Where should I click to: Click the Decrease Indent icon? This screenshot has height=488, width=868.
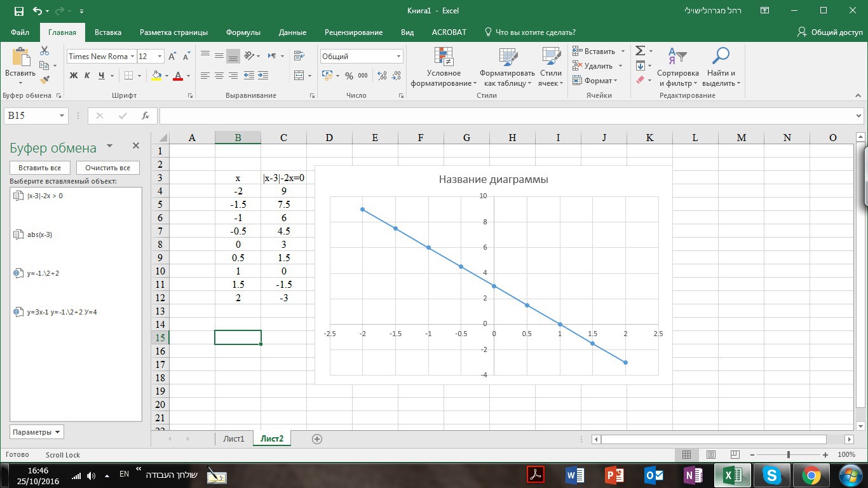click(249, 76)
